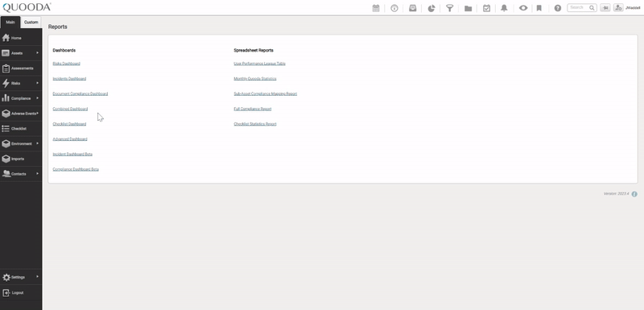
Task: Click the Spreadsheet Reports heading
Action: point(254,51)
